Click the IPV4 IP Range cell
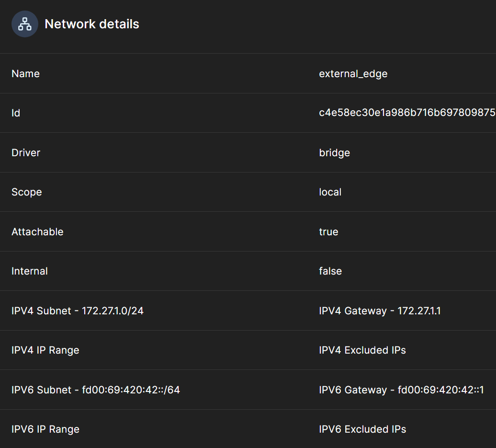Viewport: 496px width, 448px height. 45,350
